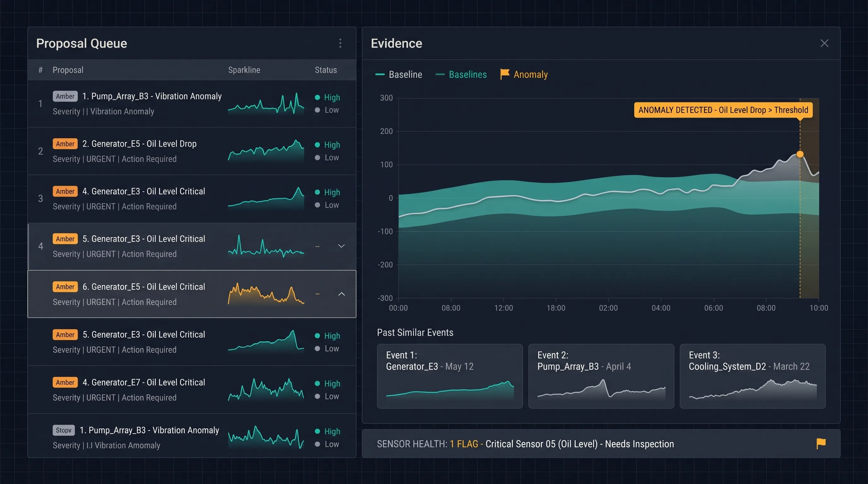The image size is (868, 484).
Task: Collapse row 6. Generator_E5 using up chevron
Action: coord(341,294)
